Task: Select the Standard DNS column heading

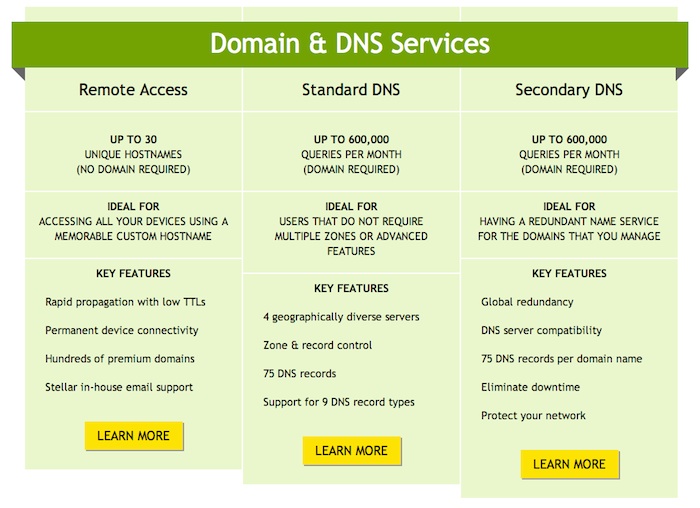Action: [351, 90]
